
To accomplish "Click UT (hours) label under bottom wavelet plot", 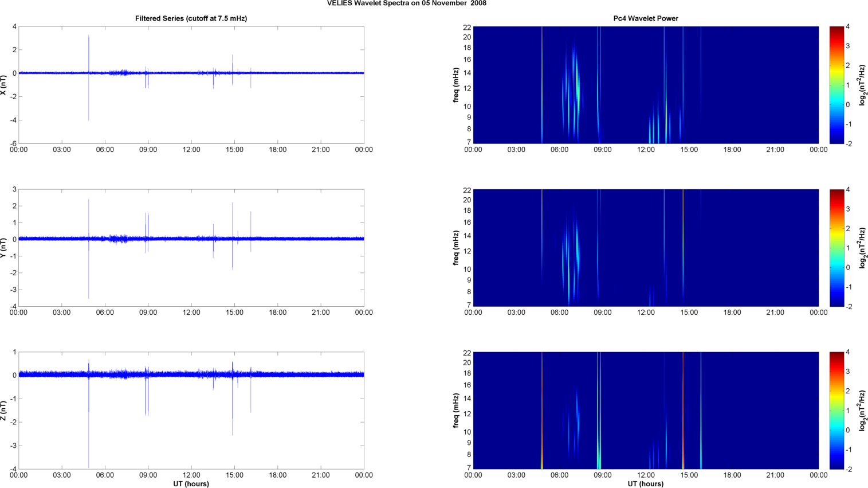I will click(645, 484).
